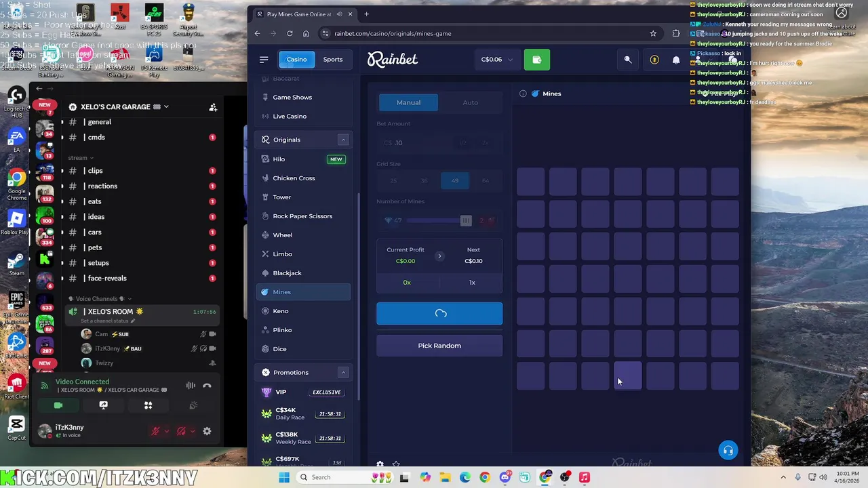Select grid size 25
The width and height of the screenshot is (868, 488).
coord(393,180)
